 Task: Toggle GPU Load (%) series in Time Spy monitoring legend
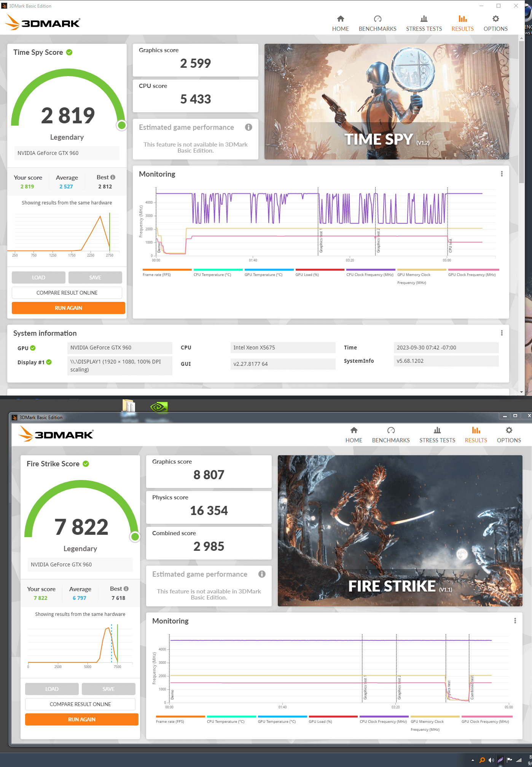(x=320, y=273)
